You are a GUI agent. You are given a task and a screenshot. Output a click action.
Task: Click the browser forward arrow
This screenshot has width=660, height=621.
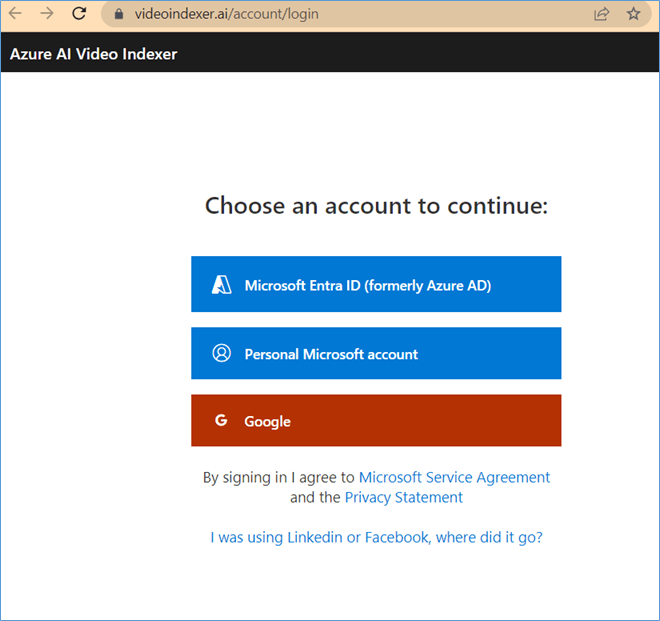[47, 13]
